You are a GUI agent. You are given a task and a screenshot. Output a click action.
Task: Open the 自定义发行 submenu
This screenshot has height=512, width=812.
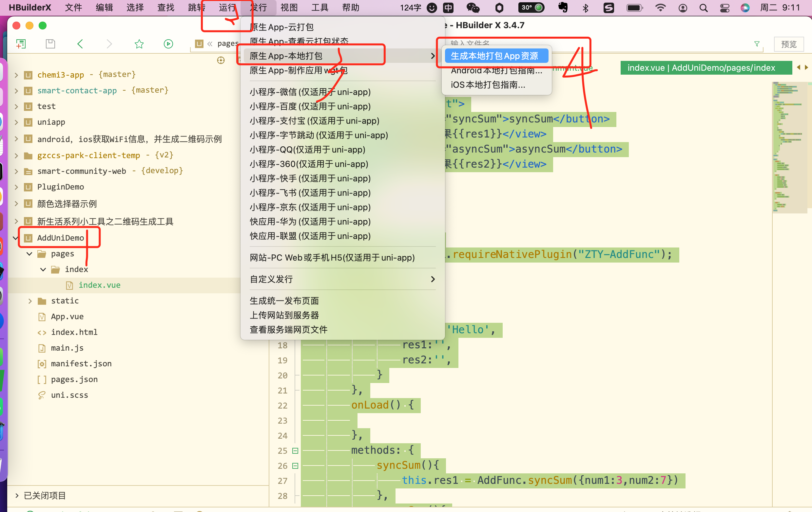point(342,279)
